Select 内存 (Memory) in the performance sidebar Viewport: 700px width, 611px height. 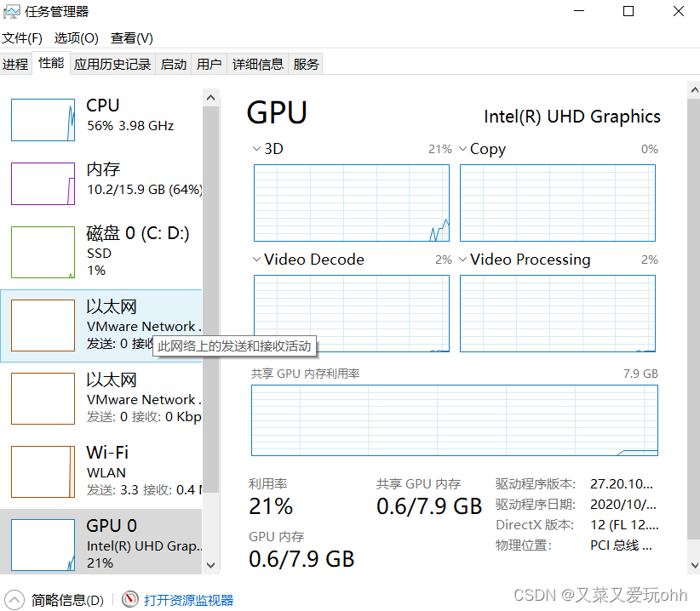102,183
